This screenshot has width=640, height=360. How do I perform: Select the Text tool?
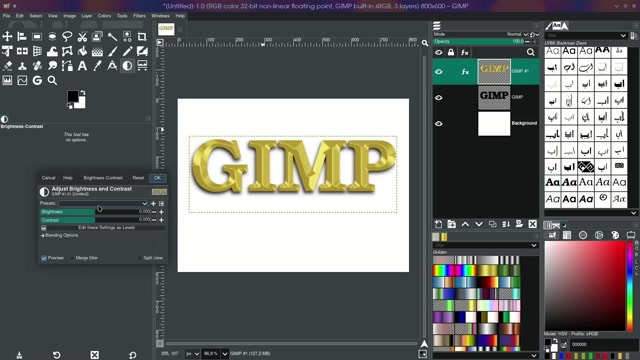82,66
